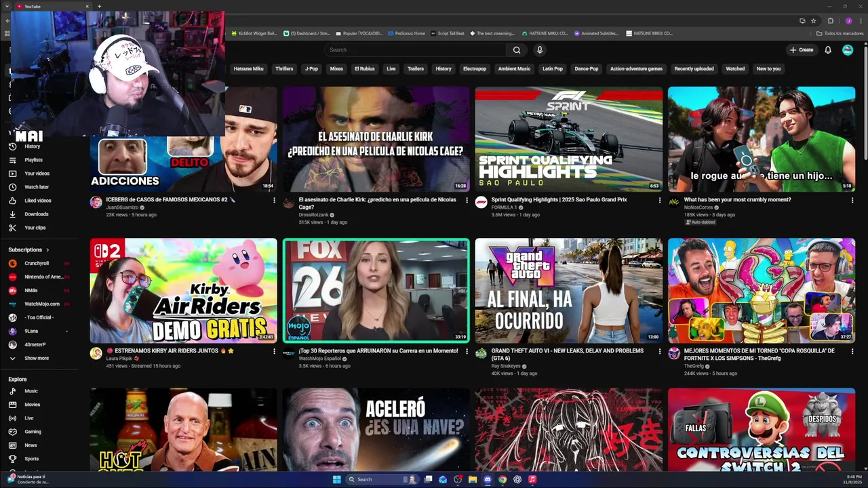868x488 pixels.
Task: Select the Ambient Music filter chip
Action: pyautogui.click(x=515, y=68)
